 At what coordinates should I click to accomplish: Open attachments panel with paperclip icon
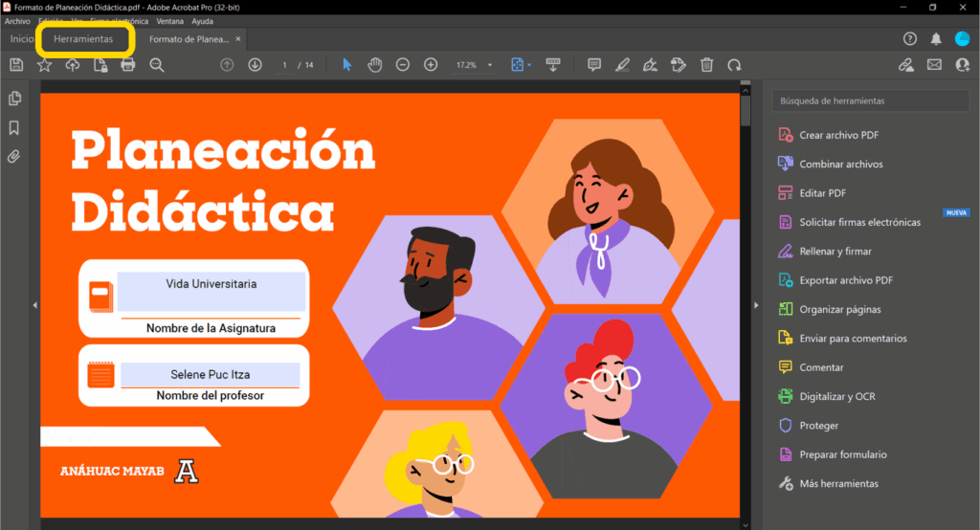[x=15, y=156]
